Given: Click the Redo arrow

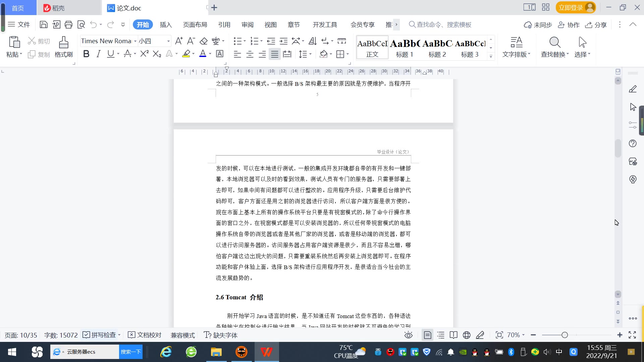Looking at the screenshot, I should (110, 24).
